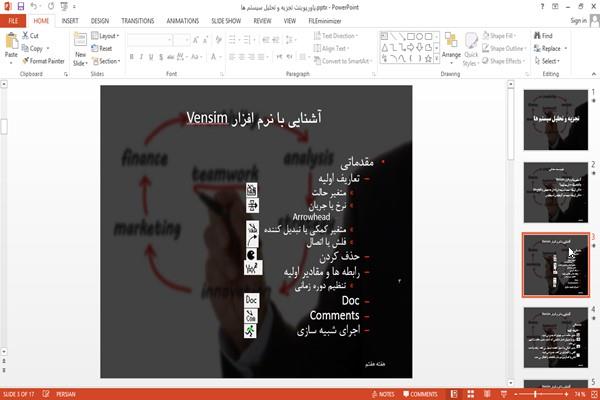Open the Select dropdown in Editing
The height and width of the screenshot is (400, 600).
pos(547,61)
